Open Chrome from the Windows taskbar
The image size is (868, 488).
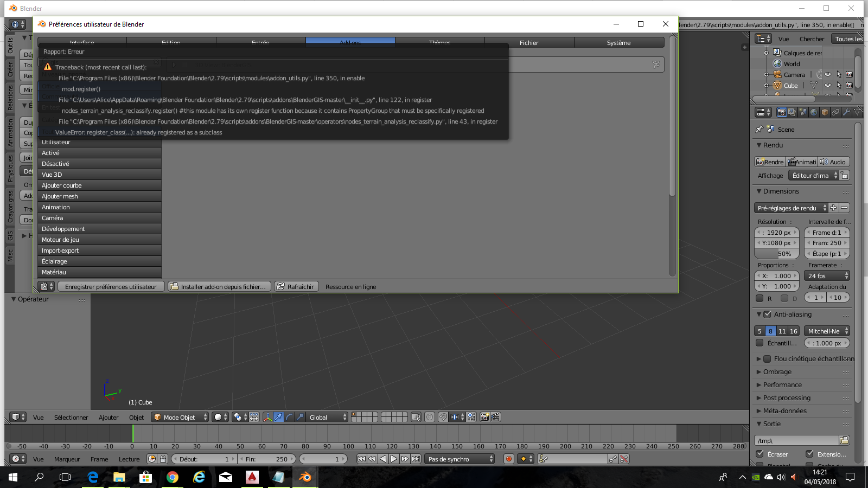pyautogui.click(x=173, y=477)
